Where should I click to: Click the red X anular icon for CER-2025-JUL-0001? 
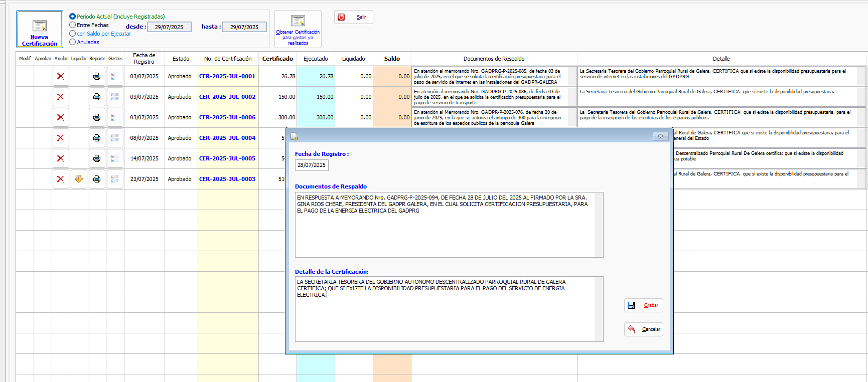point(61,77)
